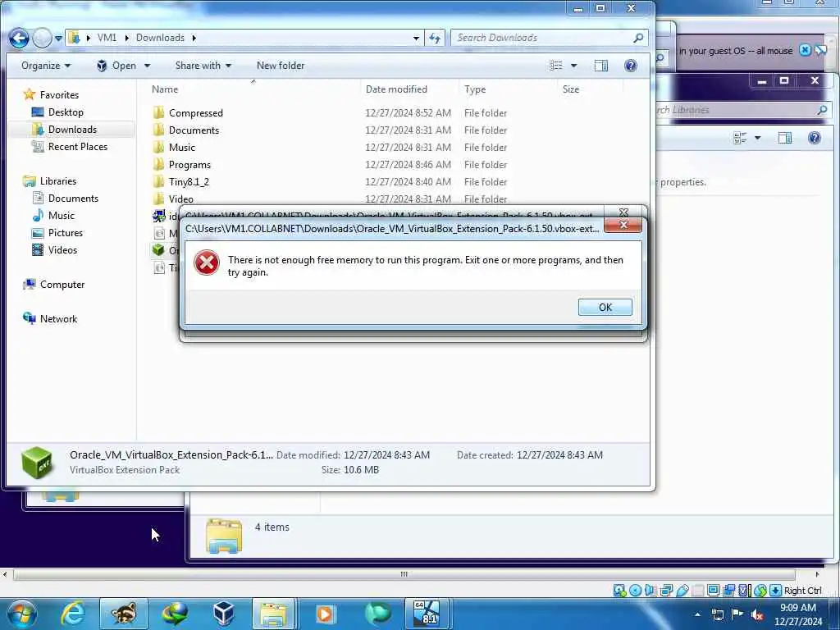Expand the arrow after Downloads in the address bar
The width and height of the screenshot is (840, 630).
click(194, 38)
